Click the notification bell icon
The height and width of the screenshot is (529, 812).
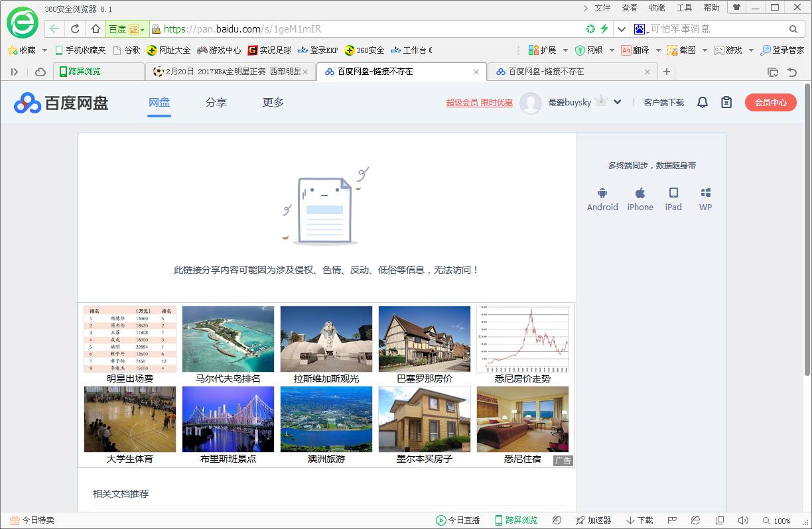703,102
